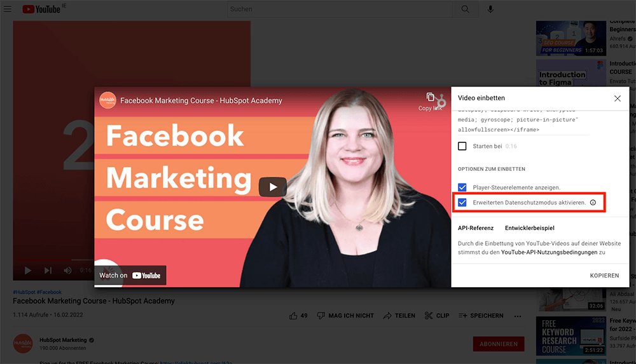Open the API-Referenz link
The width and height of the screenshot is (636, 364).
pos(476,228)
